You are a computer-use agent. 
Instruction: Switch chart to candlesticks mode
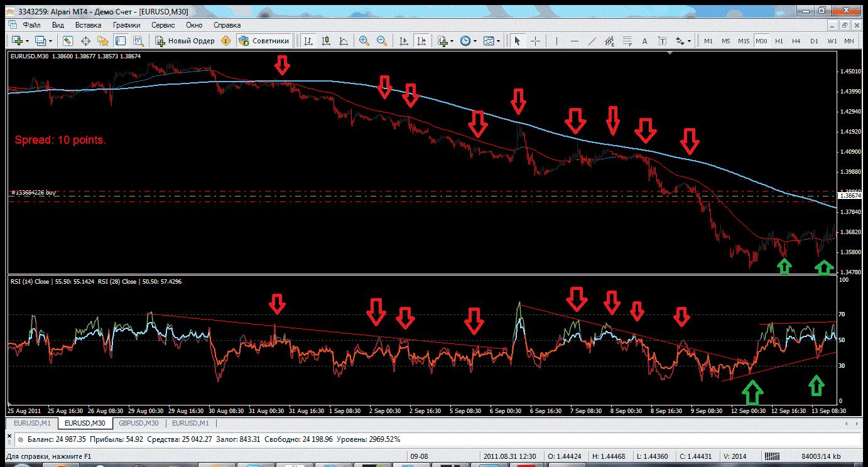[326, 41]
